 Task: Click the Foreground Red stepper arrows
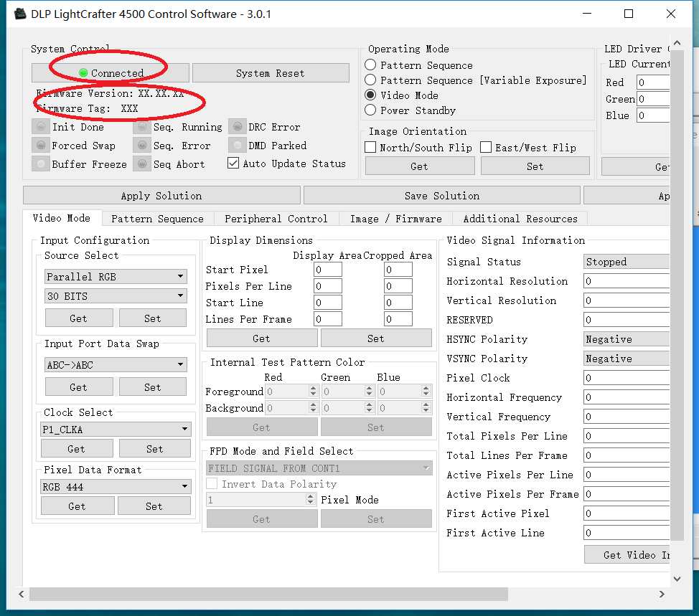coord(314,391)
